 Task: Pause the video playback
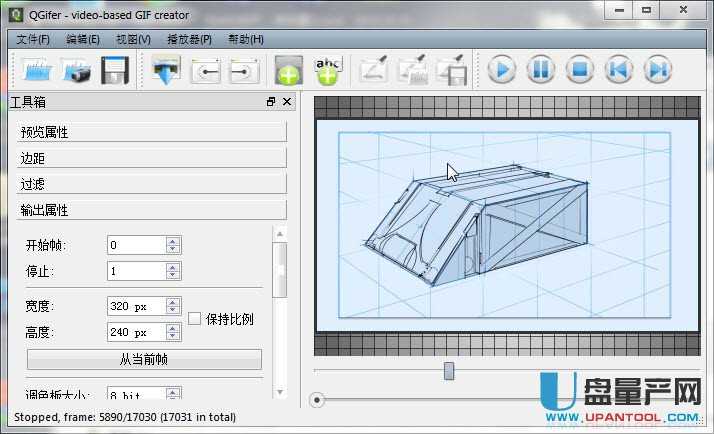(540, 70)
